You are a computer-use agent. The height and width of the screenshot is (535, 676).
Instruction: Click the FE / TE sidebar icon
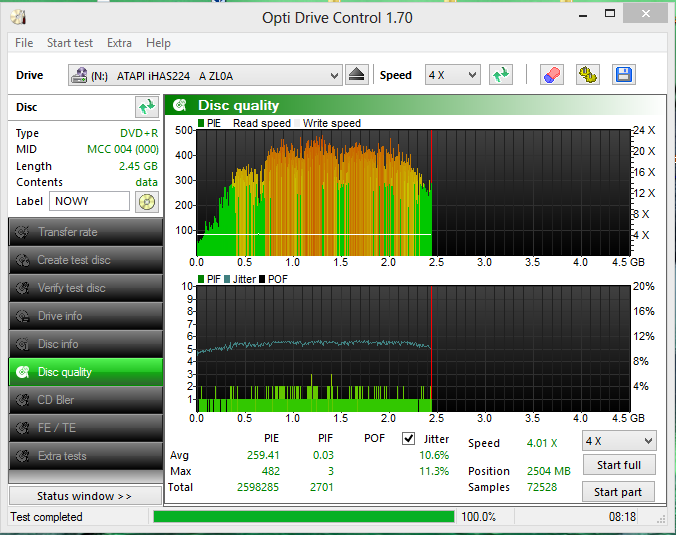click(22, 428)
